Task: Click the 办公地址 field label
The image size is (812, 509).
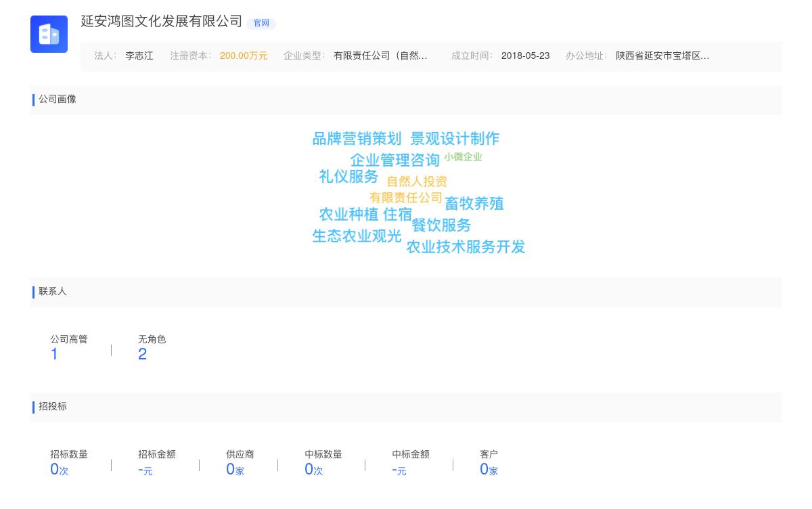Action: (586, 56)
